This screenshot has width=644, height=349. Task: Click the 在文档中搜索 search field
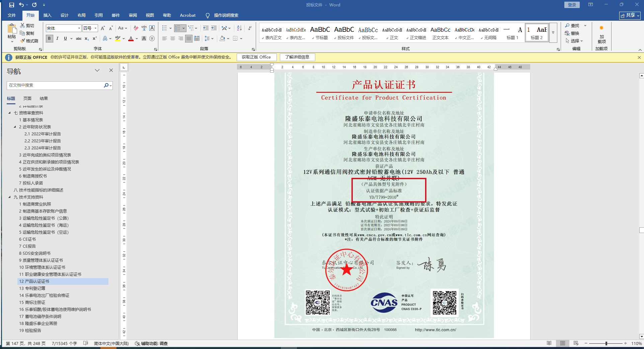click(55, 85)
